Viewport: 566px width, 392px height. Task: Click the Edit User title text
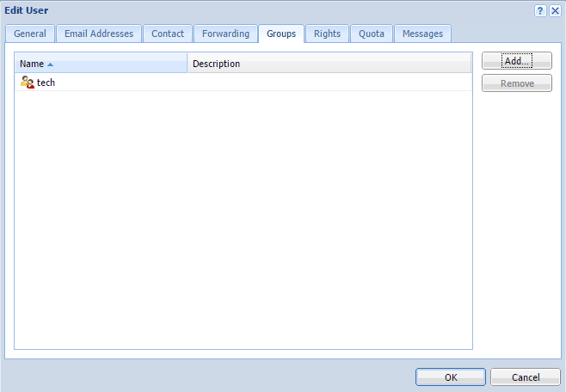tap(27, 10)
